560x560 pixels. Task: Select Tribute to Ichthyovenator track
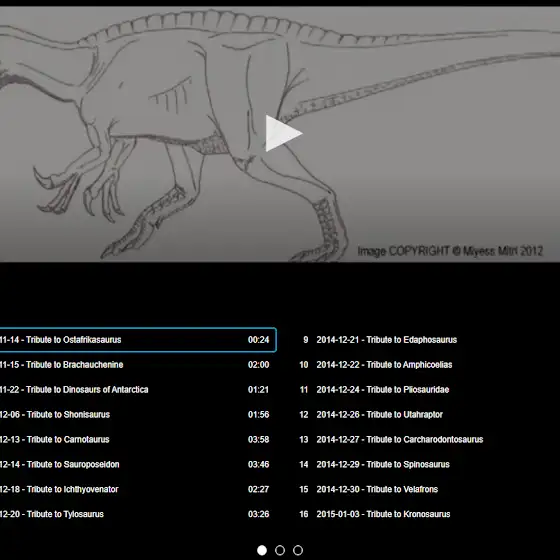[138, 489]
